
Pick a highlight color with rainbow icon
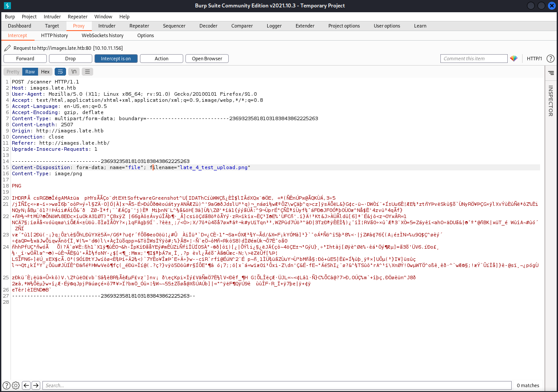pos(514,59)
